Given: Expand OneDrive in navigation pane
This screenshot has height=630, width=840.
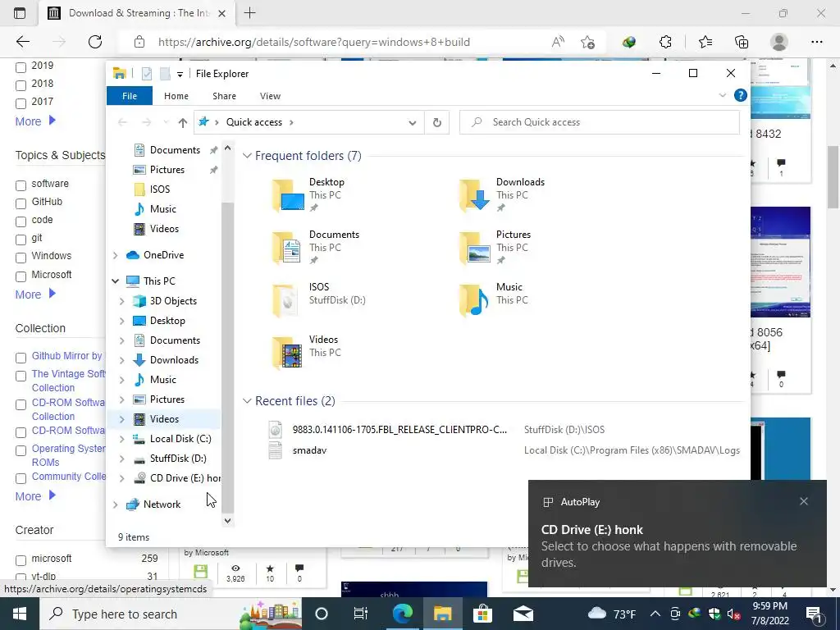Looking at the screenshot, I should (x=115, y=256).
